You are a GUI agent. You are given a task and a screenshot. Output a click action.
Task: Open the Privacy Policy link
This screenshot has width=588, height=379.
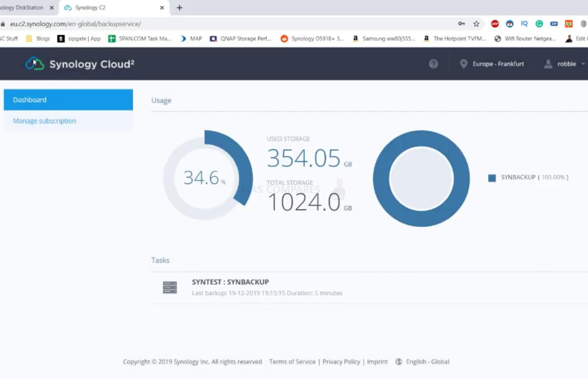[x=341, y=362]
